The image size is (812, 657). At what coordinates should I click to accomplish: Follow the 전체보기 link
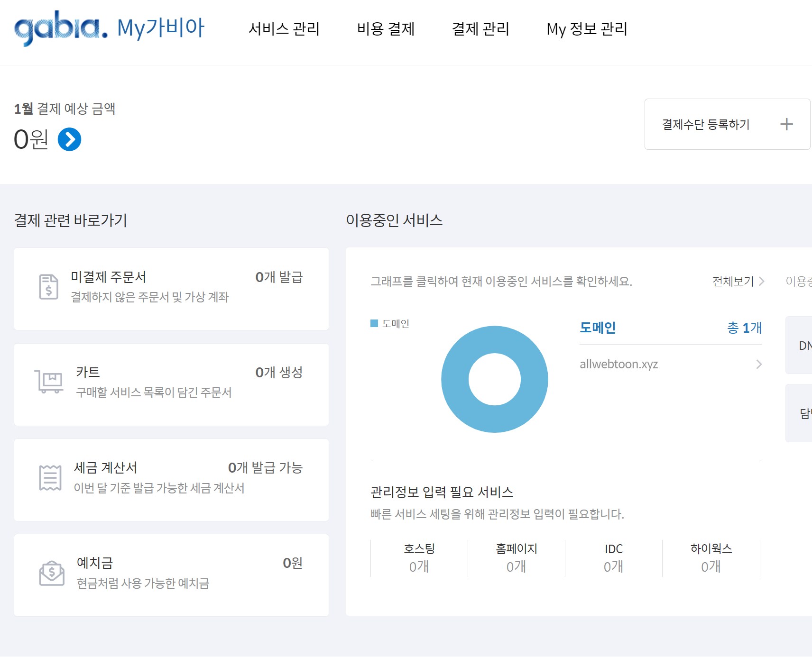point(733,281)
